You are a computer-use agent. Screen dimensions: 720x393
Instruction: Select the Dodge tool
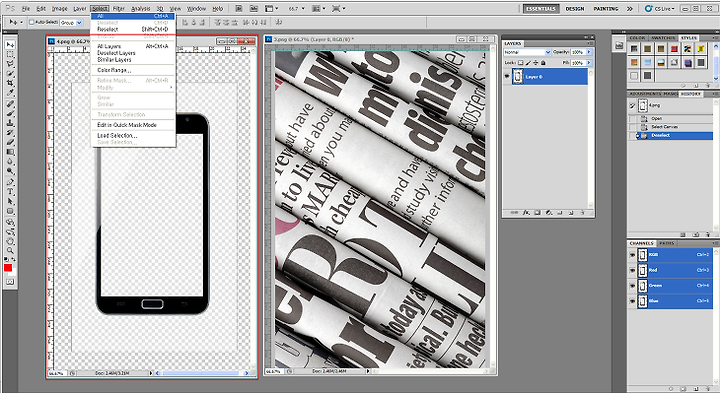pos(10,171)
